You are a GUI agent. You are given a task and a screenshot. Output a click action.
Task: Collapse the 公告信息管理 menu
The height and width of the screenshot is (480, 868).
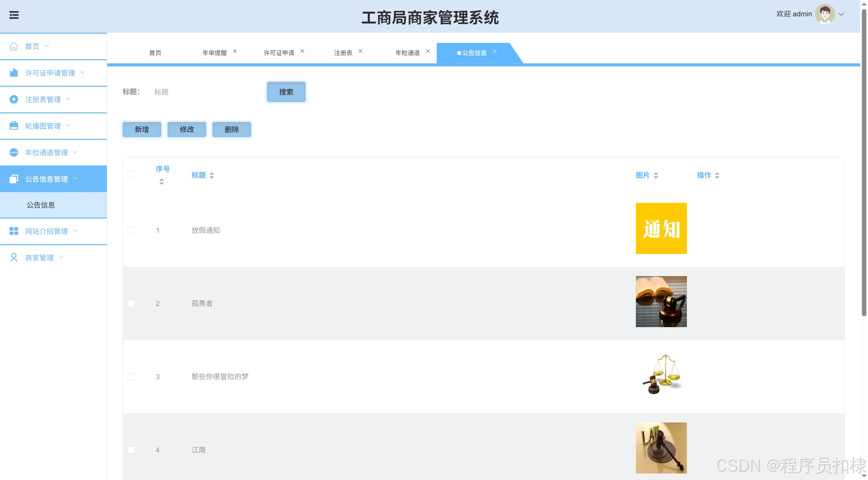click(47, 179)
